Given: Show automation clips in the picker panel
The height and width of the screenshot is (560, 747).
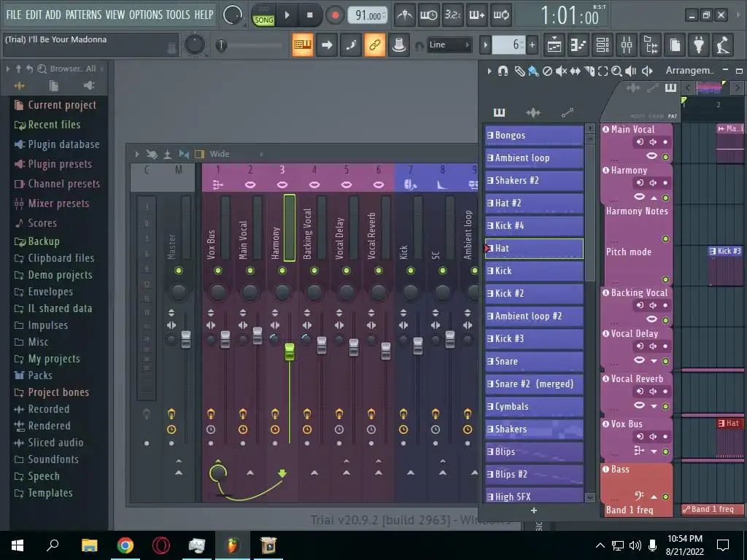Looking at the screenshot, I should 567,112.
